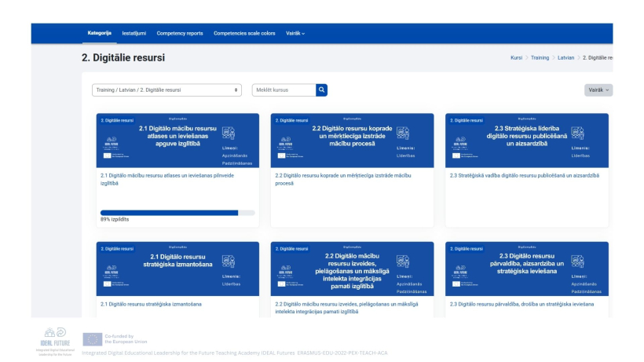Screen dimensions: 644x362
Task: Click category badge on 2.3 Stratēģiska līderība card
Action: pos(467,120)
